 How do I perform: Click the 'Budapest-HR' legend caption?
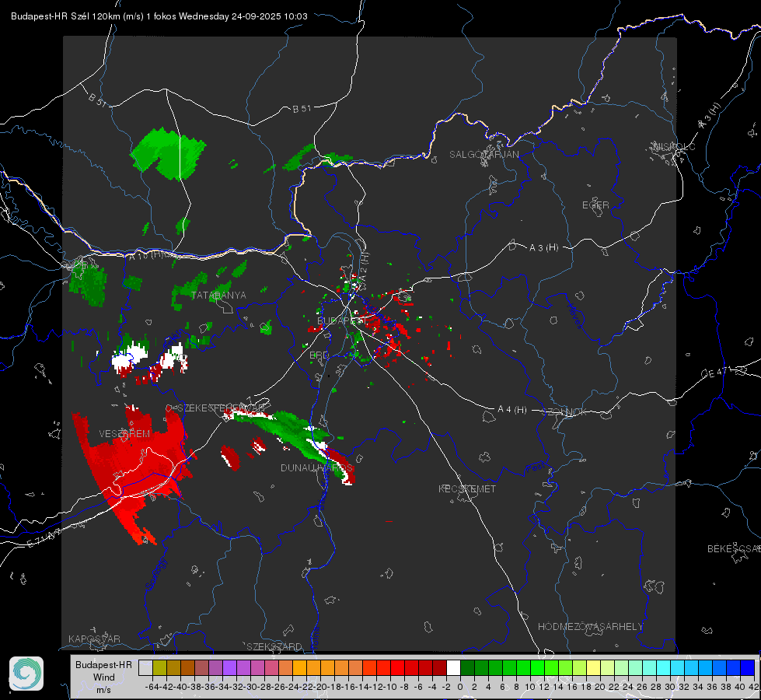click(104, 664)
